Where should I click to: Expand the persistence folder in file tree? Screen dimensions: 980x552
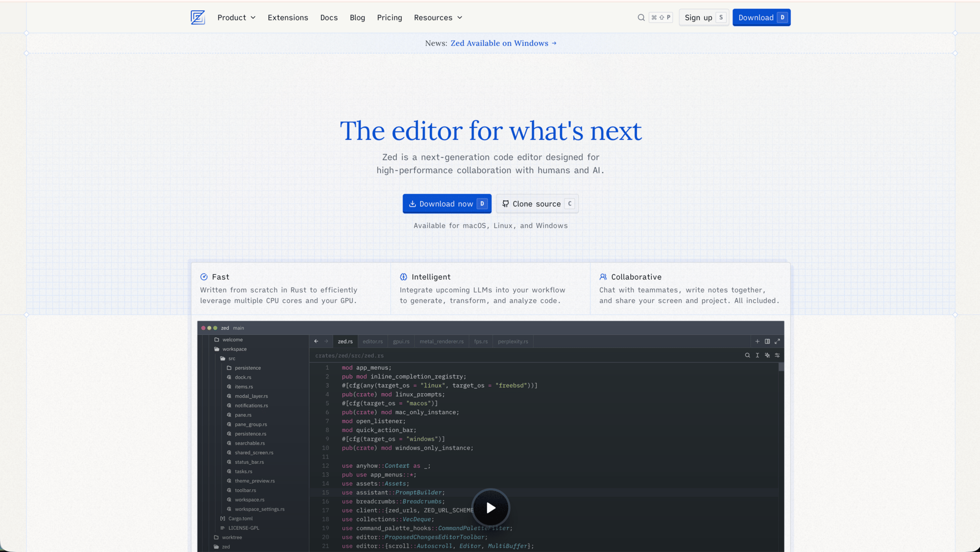pyautogui.click(x=247, y=368)
